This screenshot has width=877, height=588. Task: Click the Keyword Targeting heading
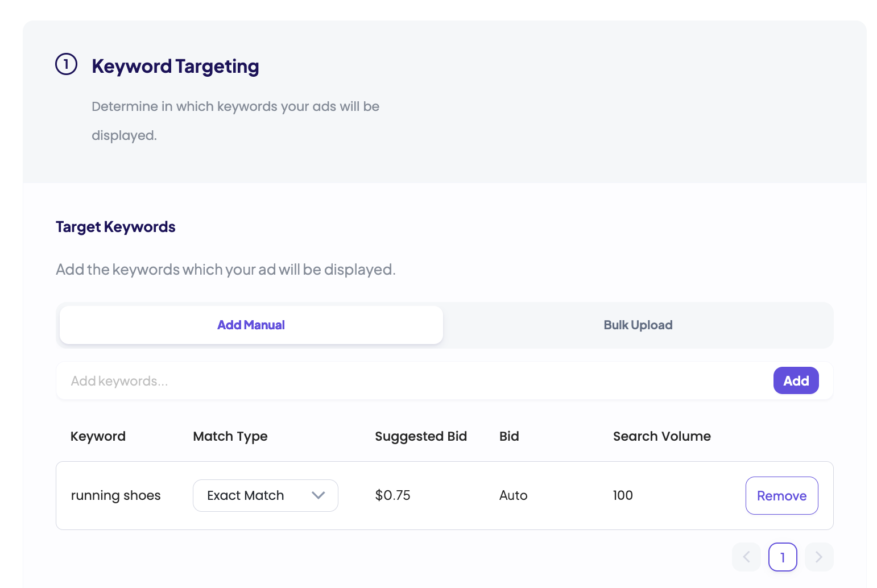[175, 66]
